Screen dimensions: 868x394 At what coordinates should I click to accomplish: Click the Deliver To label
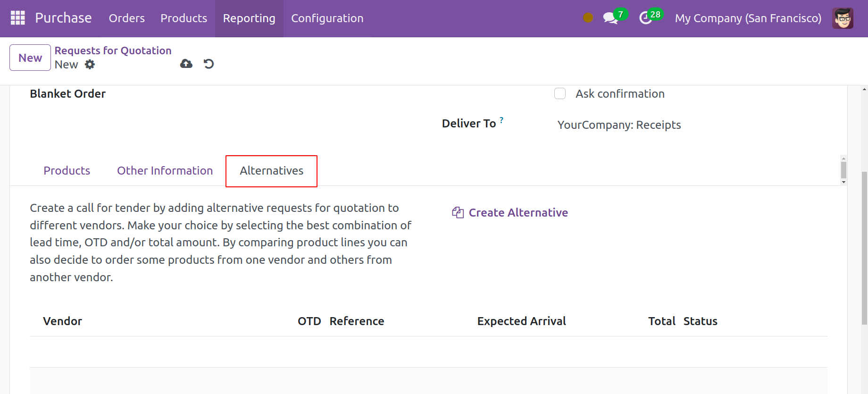(x=468, y=124)
